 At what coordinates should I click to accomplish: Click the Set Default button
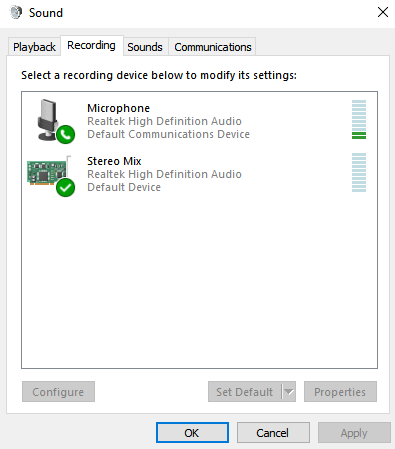(245, 392)
